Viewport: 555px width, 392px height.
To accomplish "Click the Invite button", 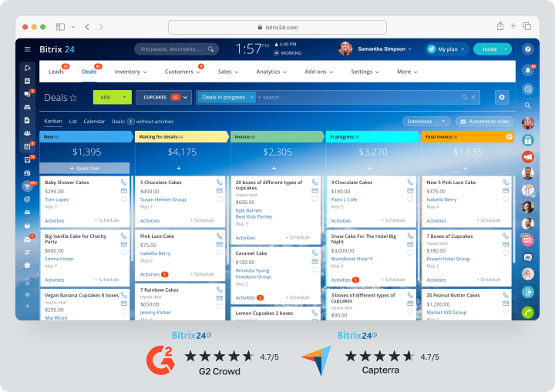I will (x=489, y=49).
